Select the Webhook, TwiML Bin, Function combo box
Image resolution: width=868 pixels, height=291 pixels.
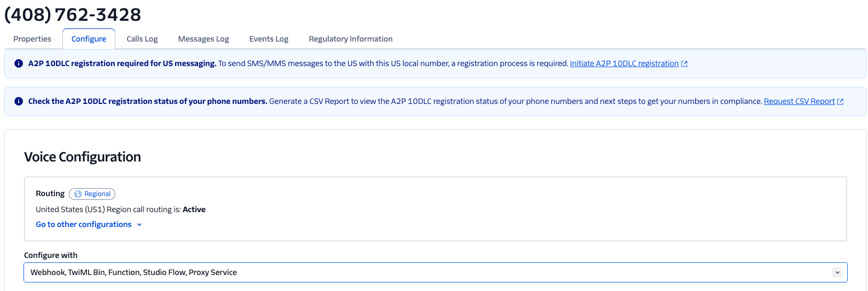coord(427,272)
